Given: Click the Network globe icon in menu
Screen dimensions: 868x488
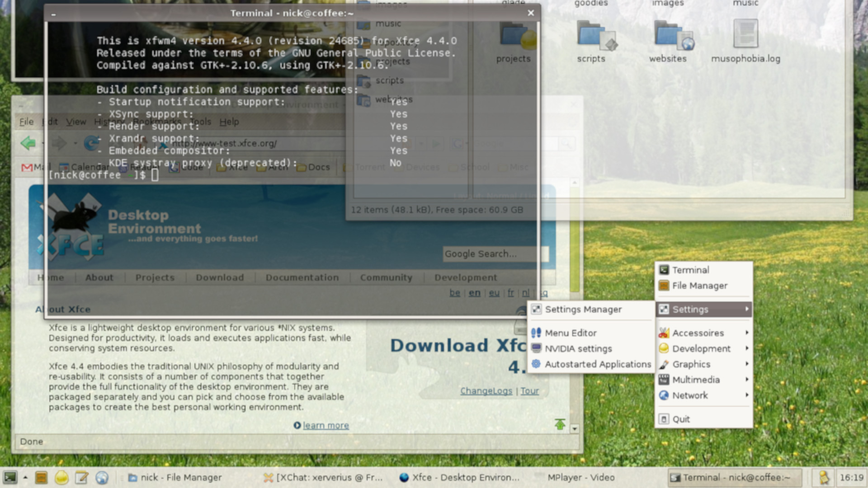Looking at the screenshot, I should pos(664,395).
